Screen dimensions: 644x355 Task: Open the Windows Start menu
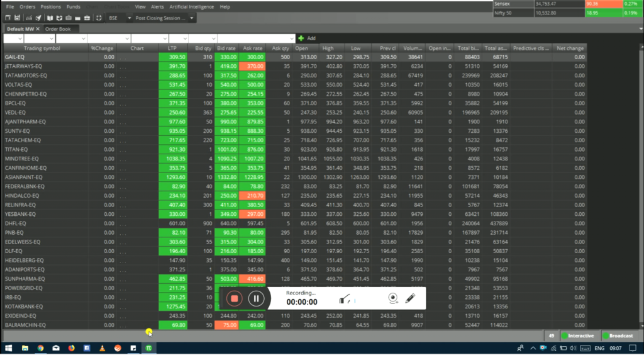[x=8, y=348]
